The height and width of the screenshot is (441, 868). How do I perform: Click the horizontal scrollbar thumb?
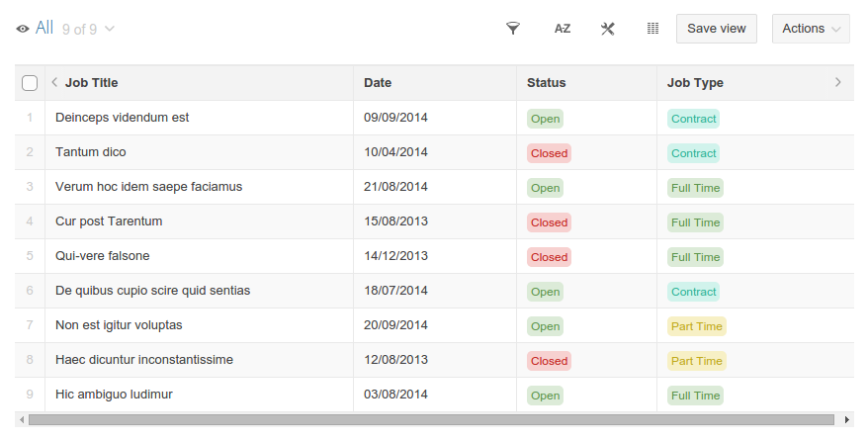click(431, 420)
